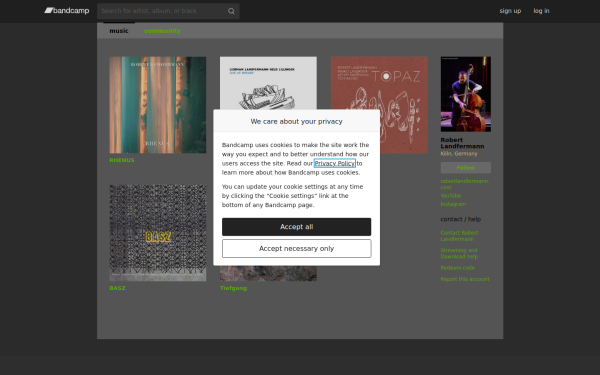The width and height of the screenshot is (600, 375).
Task: Switch to the community tab
Action: point(162,31)
